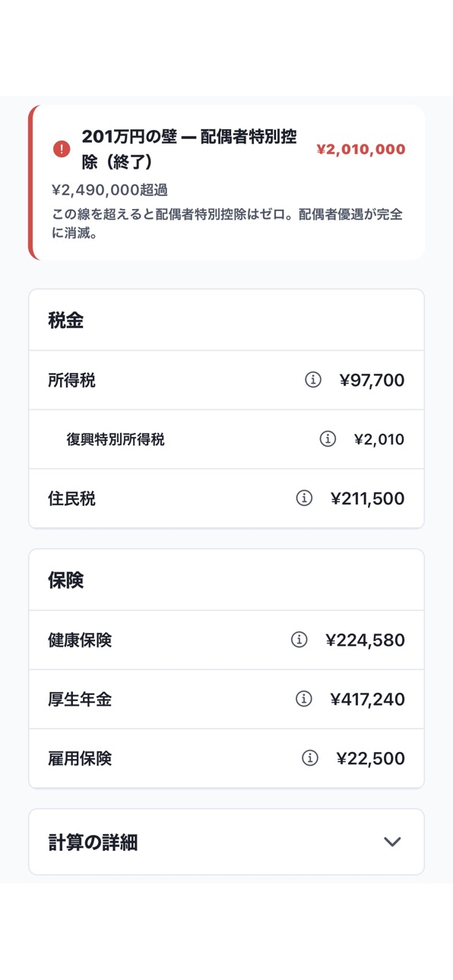Click the red ¥2,010,000 threshold amount
Image resolution: width=453 pixels, height=980 pixels.
(361, 150)
